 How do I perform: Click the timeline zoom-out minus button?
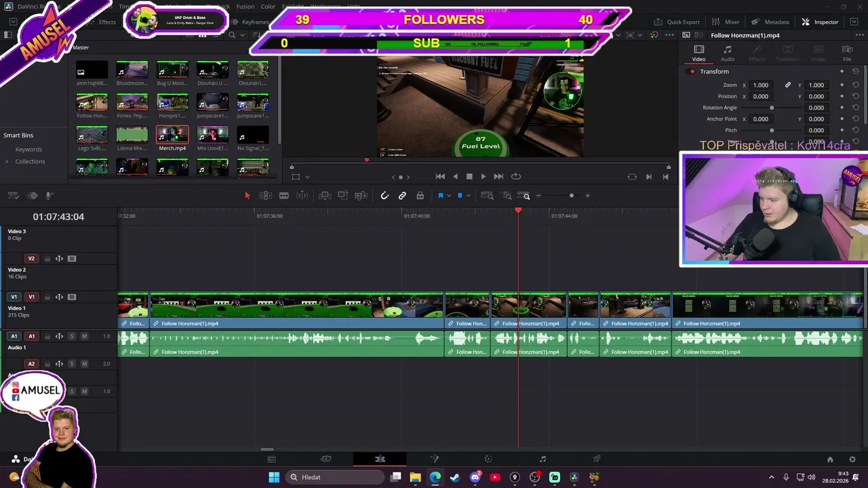[x=538, y=196]
